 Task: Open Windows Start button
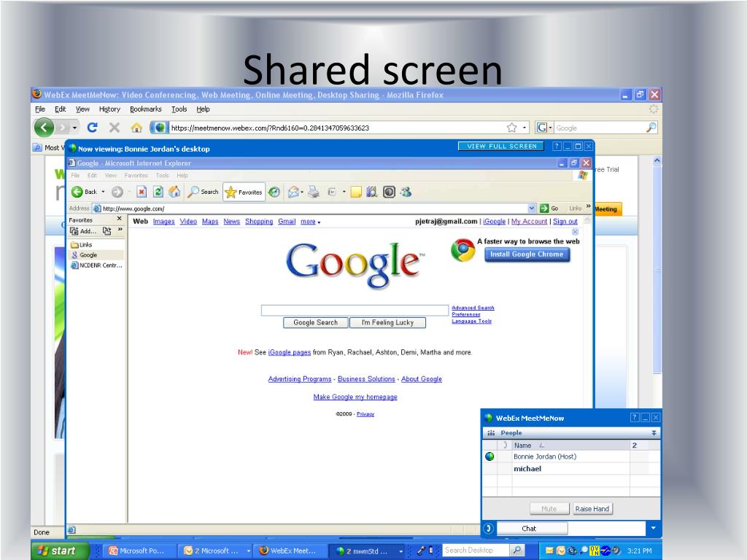point(60,551)
